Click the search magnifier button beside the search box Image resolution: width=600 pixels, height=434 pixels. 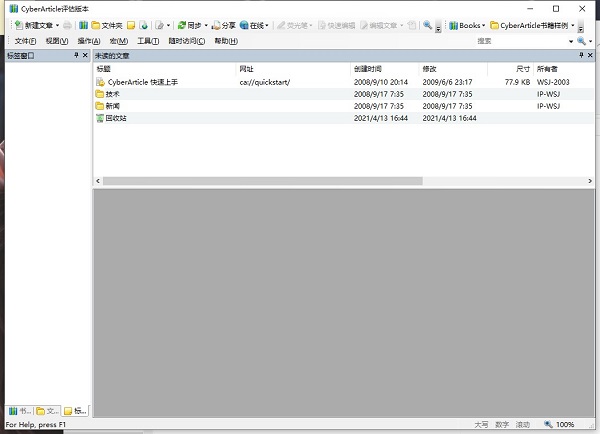pyautogui.click(x=582, y=41)
